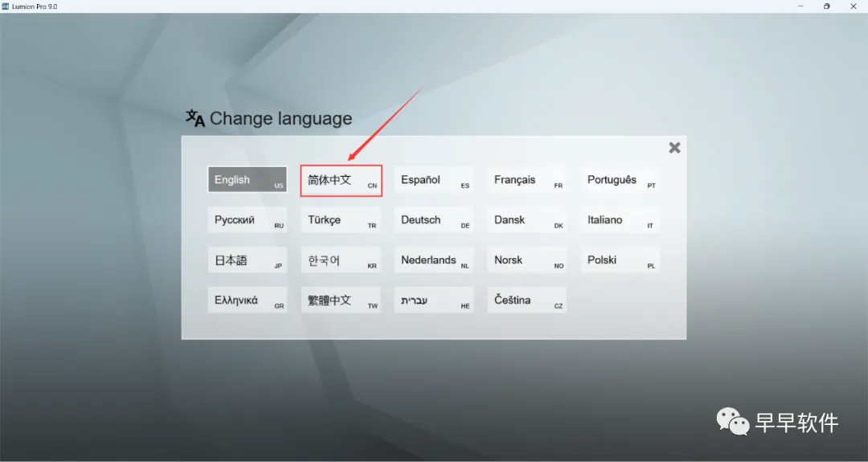The height and width of the screenshot is (462, 868).
Task: Pick Dansk from the language list
Action: (527, 219)
